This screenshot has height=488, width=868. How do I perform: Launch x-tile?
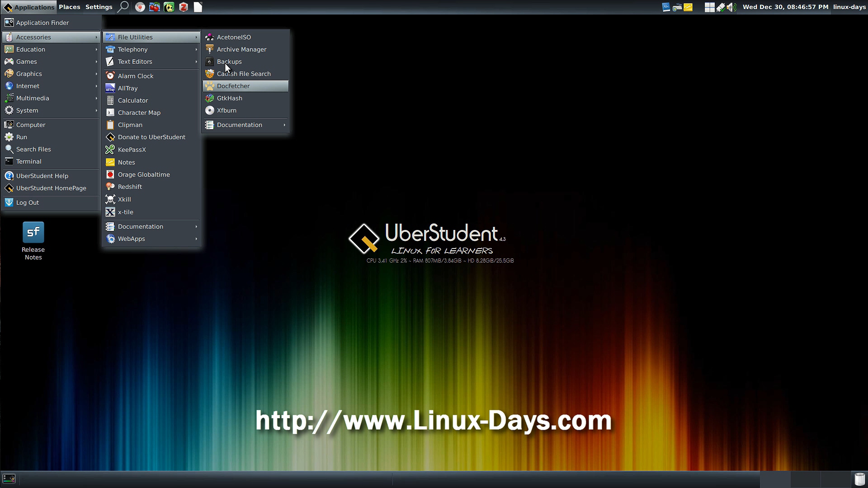pos(152,212)
